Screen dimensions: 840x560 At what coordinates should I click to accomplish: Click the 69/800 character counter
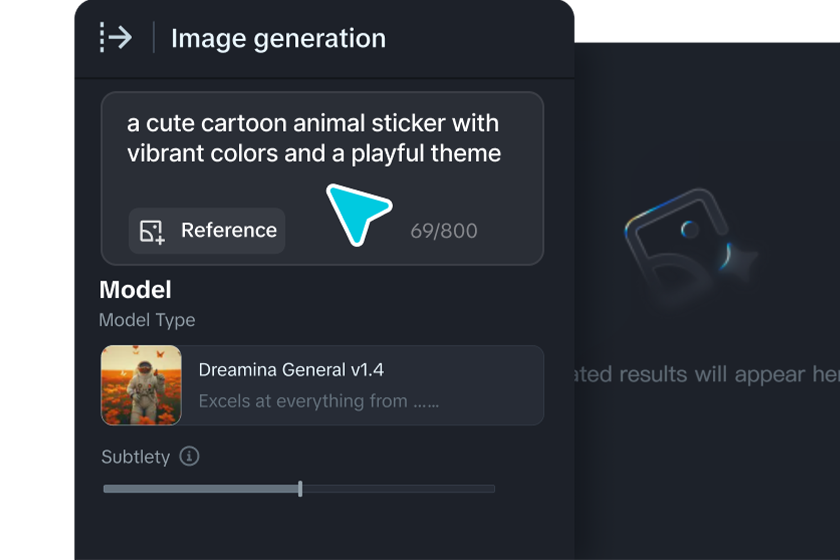tap(444, 231)
